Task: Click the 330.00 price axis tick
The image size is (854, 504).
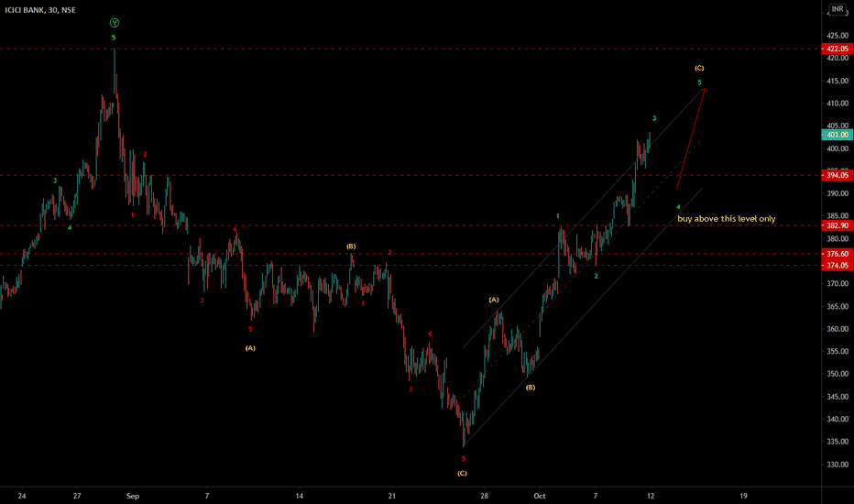Action: click(x=838, y=465)
